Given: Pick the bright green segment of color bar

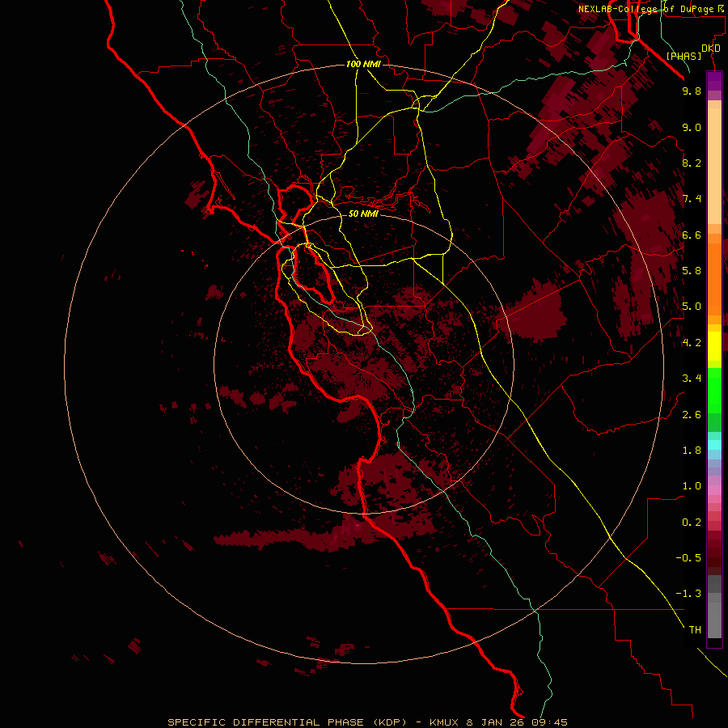Looking at the screenshot, I should (x=714, y=390).
